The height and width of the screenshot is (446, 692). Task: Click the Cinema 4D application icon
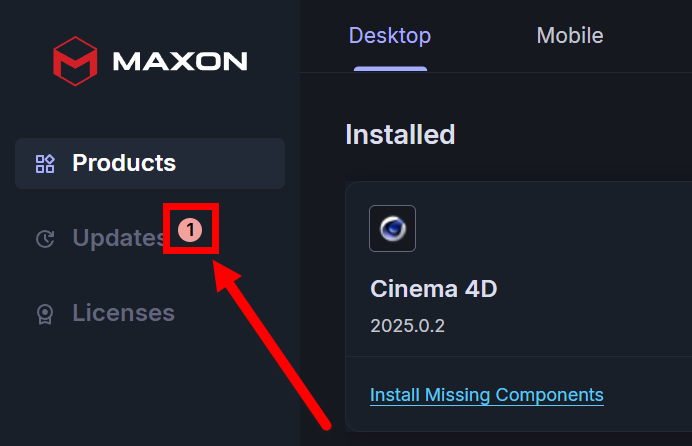(x=392, y=228)
